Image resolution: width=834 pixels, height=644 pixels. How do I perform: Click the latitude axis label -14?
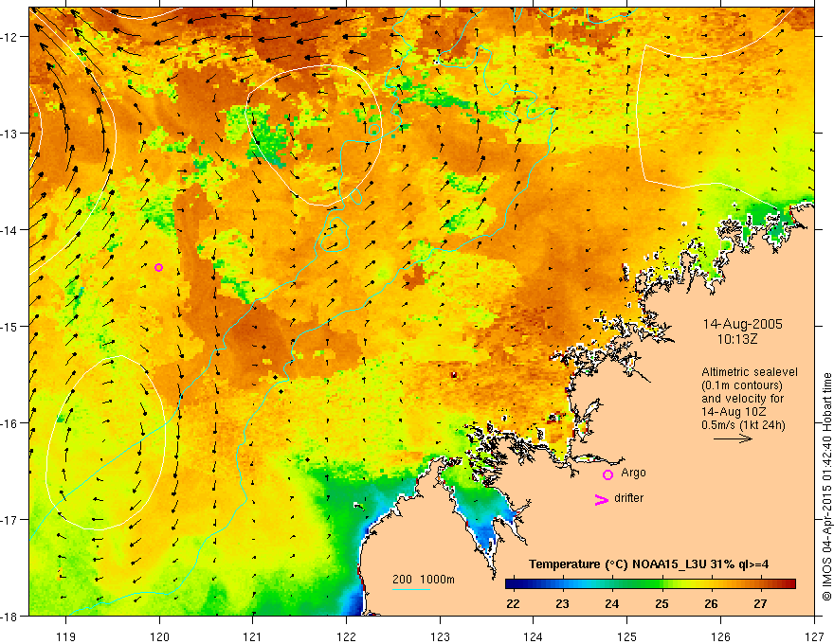[x=11, y=230]
